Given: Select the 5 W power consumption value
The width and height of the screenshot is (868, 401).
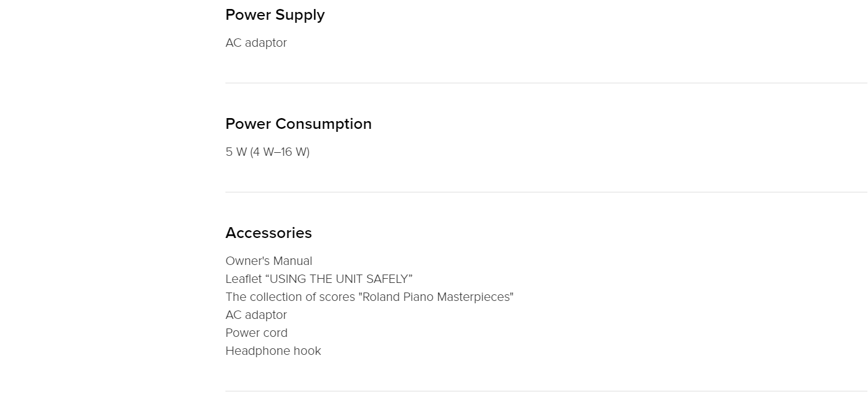Looking at the screenshot, I should pos(267,152).
